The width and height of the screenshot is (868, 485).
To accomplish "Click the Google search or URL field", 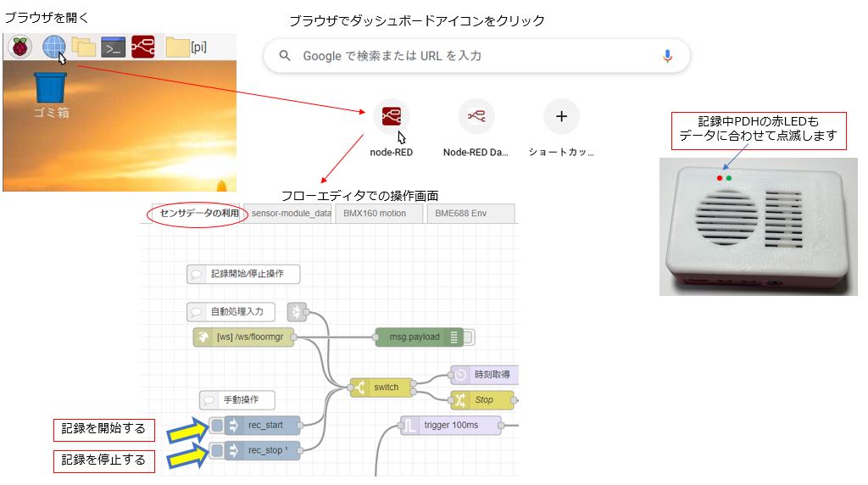I will 475,56.
